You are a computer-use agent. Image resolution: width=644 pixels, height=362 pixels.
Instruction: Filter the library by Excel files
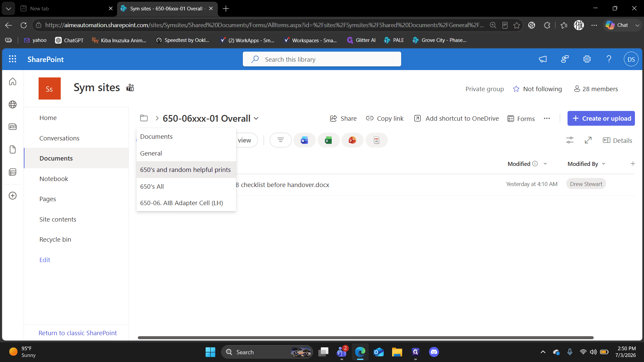point(328,140)
